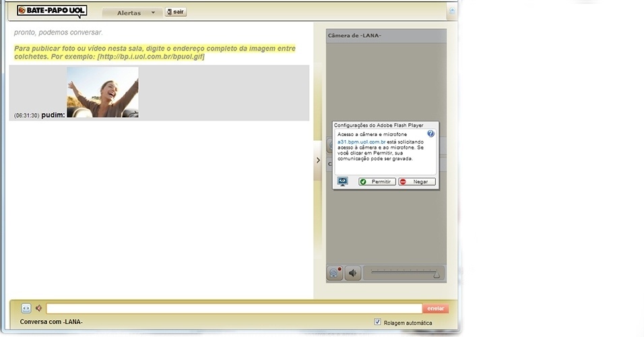Click the scroll-up arrow at top right
Screen dimensions: 644x337
click(x=452, y=11)
